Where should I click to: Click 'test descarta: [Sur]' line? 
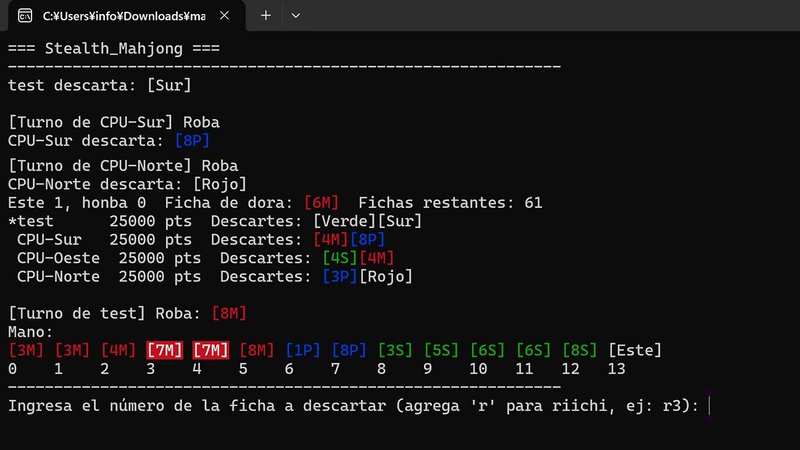tap(100, 85)
